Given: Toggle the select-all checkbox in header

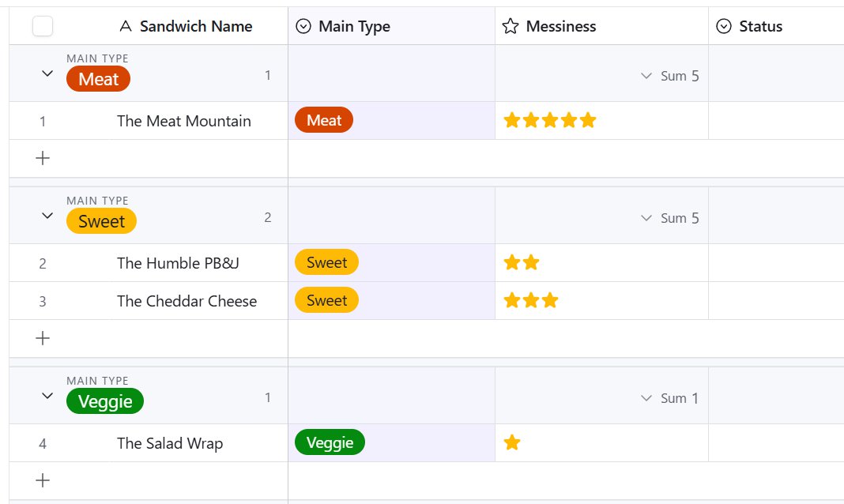Looking at the screenshot, I should 43,27.
